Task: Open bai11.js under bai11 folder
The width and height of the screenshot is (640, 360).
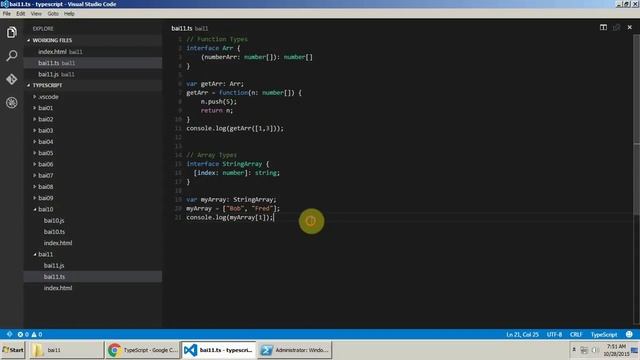Action: click(x=93, y=265)
